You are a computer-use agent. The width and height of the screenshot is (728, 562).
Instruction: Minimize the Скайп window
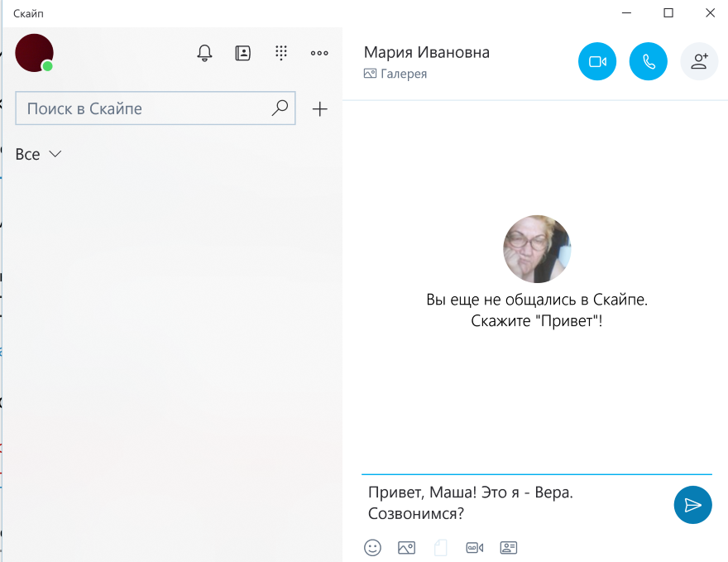[626, 13]
